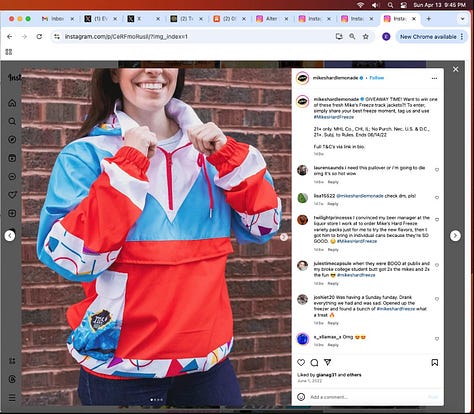This screenshot has height=414, width=474.
Task: Click the menu bar date and time
Action: [x=439, y=5]
